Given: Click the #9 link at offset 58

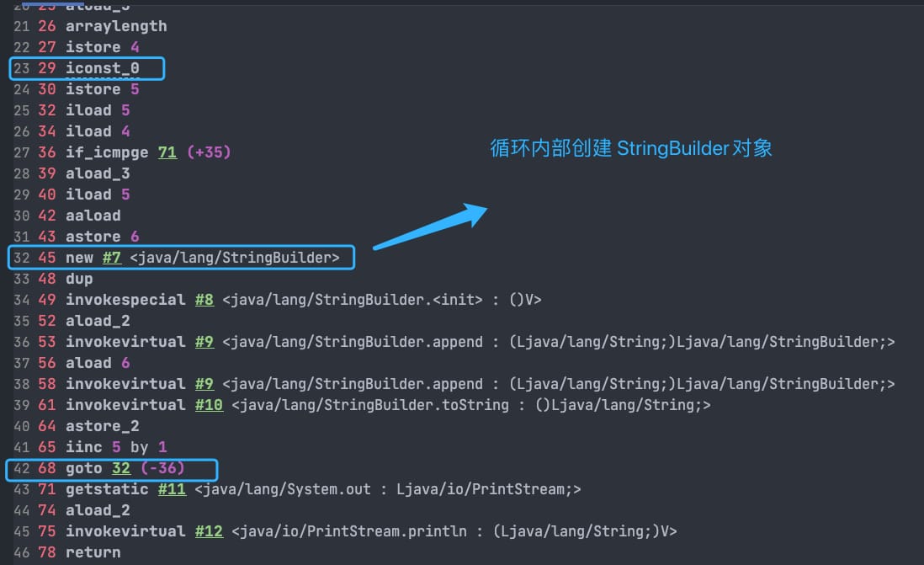Looking at the screenshot, I should 204,384.
